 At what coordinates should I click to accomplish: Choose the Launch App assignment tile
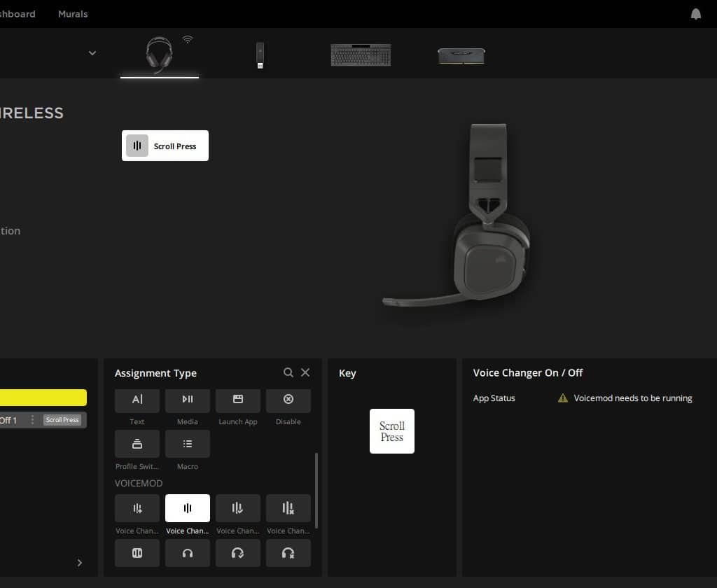click(238, 400)
